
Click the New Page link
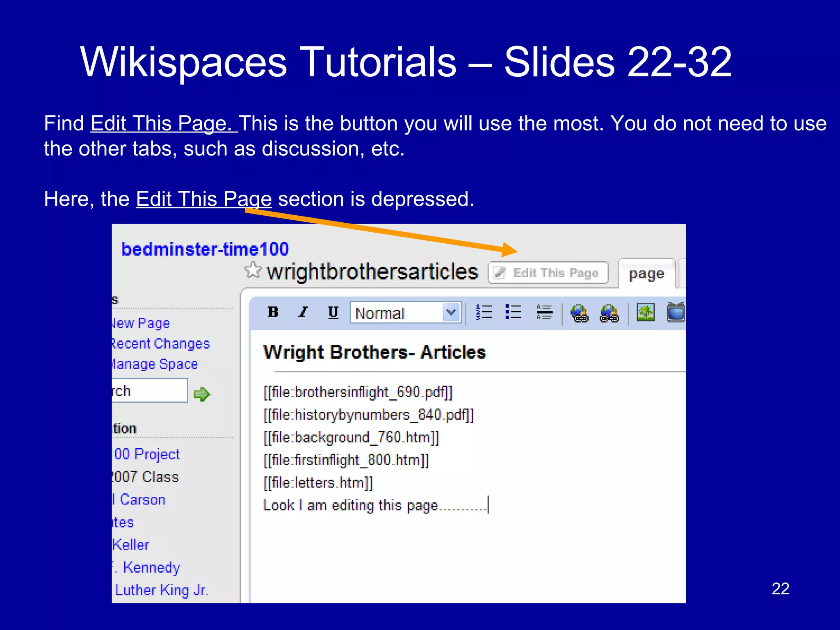coord(140,323)
